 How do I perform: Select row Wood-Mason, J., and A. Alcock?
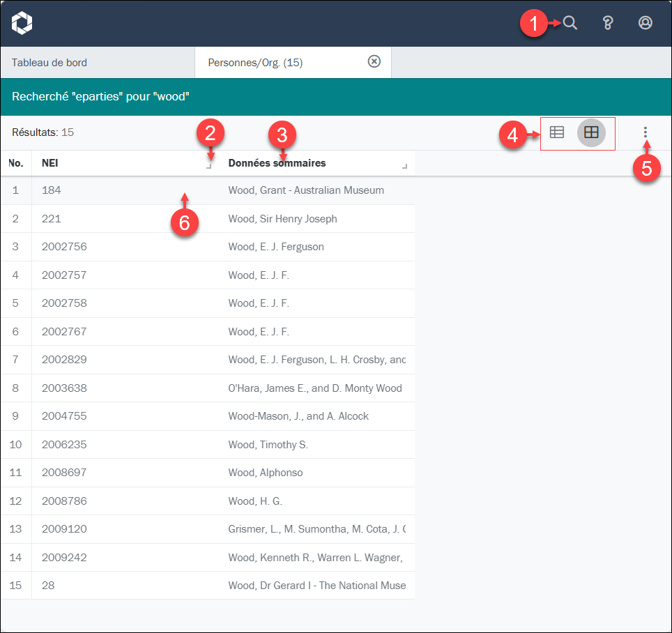208,416
